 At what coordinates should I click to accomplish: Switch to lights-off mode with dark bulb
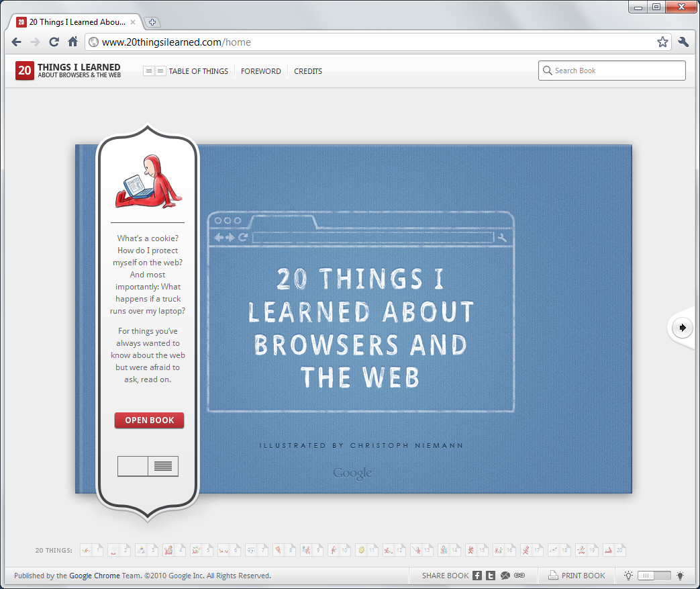(680, 576)
